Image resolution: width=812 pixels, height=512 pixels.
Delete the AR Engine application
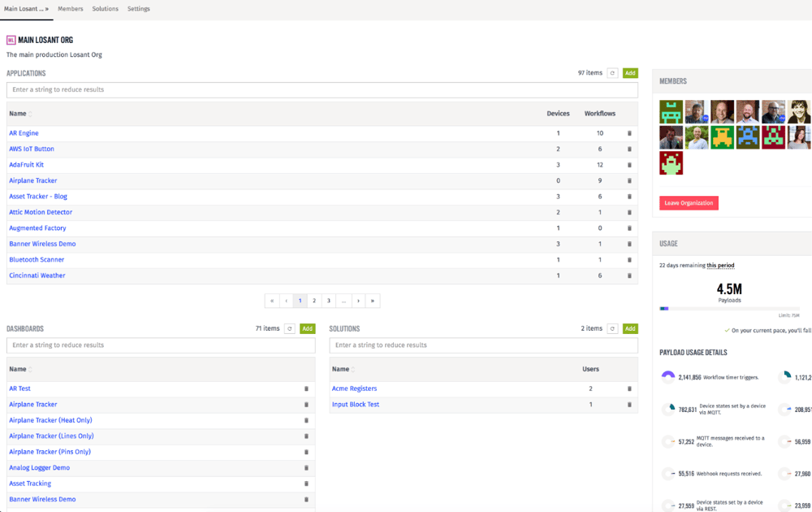pyautogui.click(x=630, y=133)
